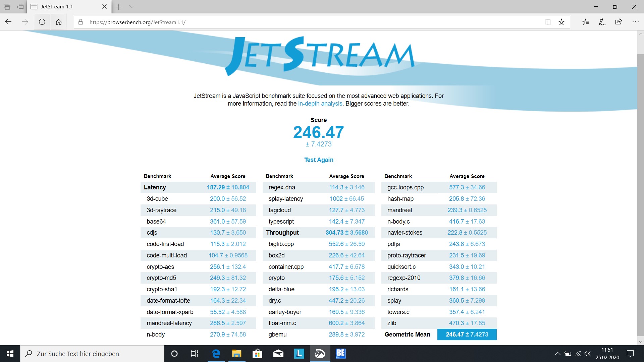Viewport: 644px width, 362px height.
Task: Click the navier-stokes benchmark name
Action: 405,233
